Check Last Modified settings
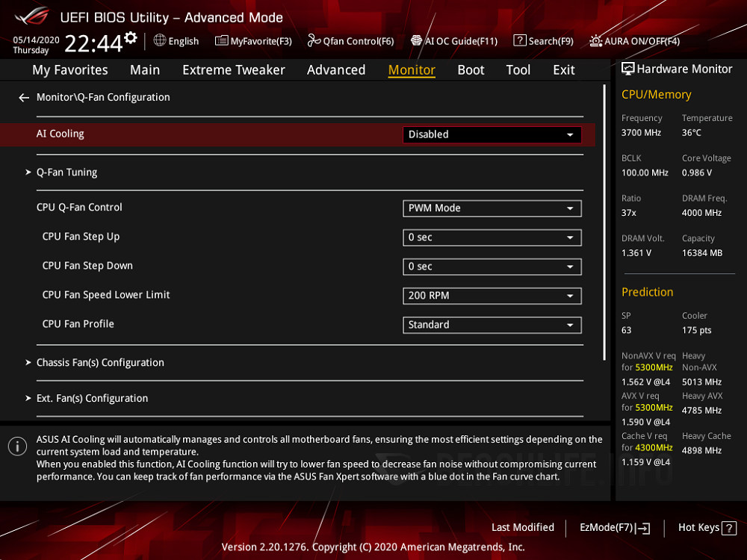 tap(523, 527)
